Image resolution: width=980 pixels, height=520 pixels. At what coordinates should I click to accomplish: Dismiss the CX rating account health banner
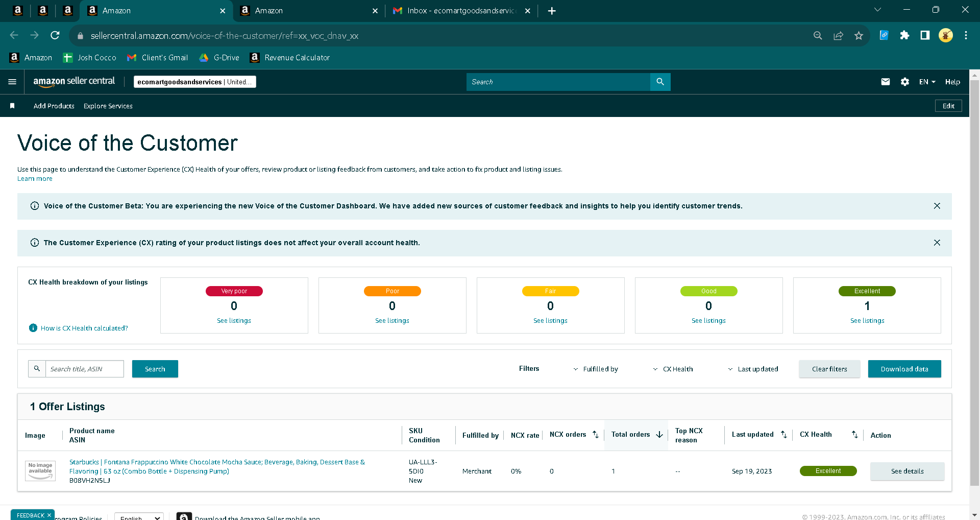(x=937, y=243)
